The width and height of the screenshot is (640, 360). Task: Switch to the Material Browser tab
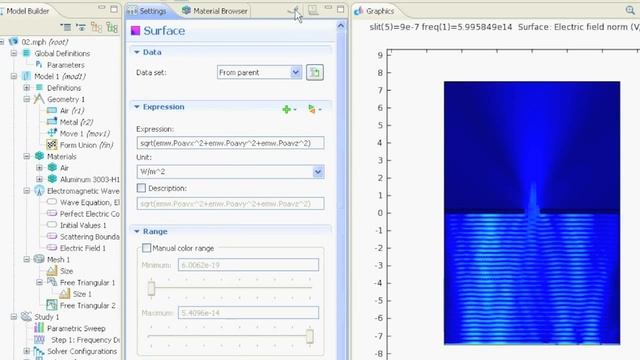pyautogui.click(x=215, y=11)
